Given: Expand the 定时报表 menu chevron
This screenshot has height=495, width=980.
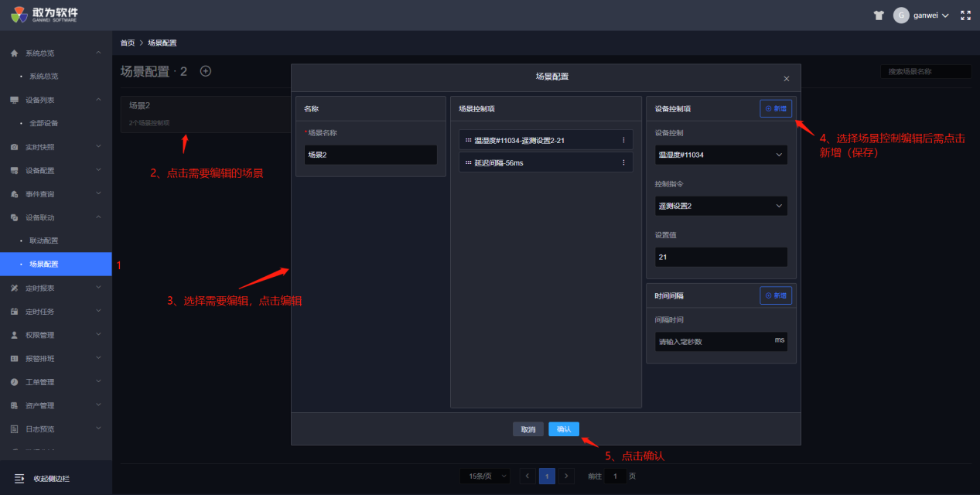Looking at the screenshot, I should click(98, 287).
